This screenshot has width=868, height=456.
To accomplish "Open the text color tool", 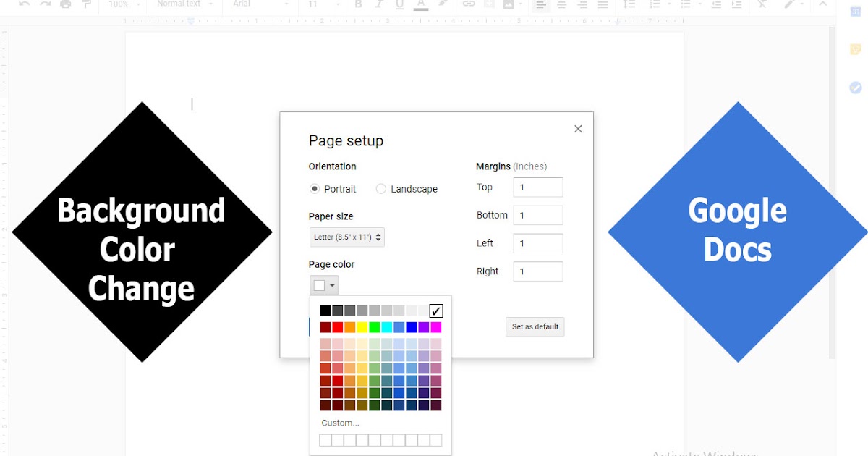I will pos(421,4).
